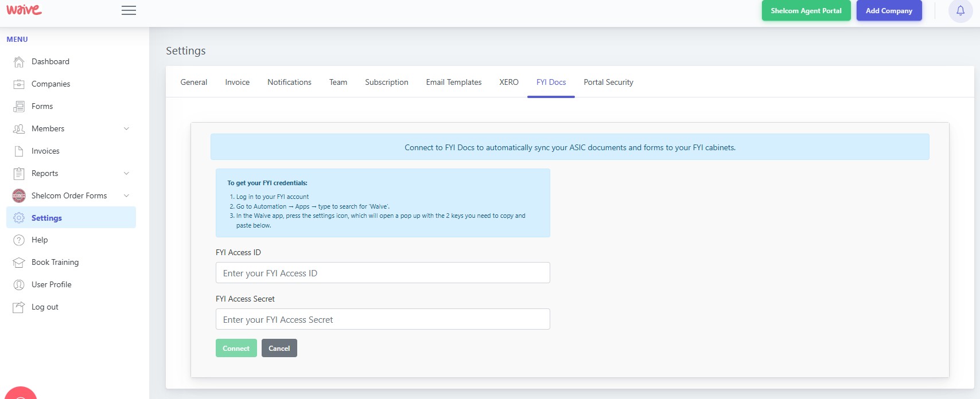
Task: Click the Shelcom round logo icon
Action: (x=19, y=195)
